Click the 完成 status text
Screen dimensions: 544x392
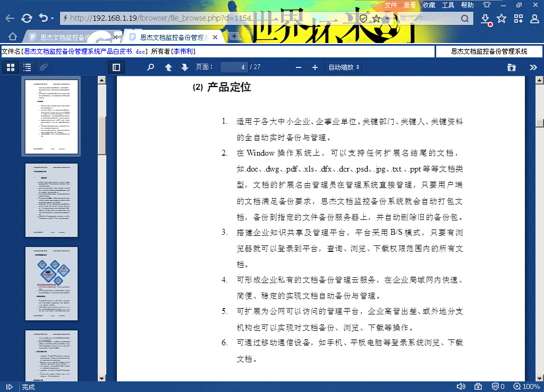click(x=29, y=387)
